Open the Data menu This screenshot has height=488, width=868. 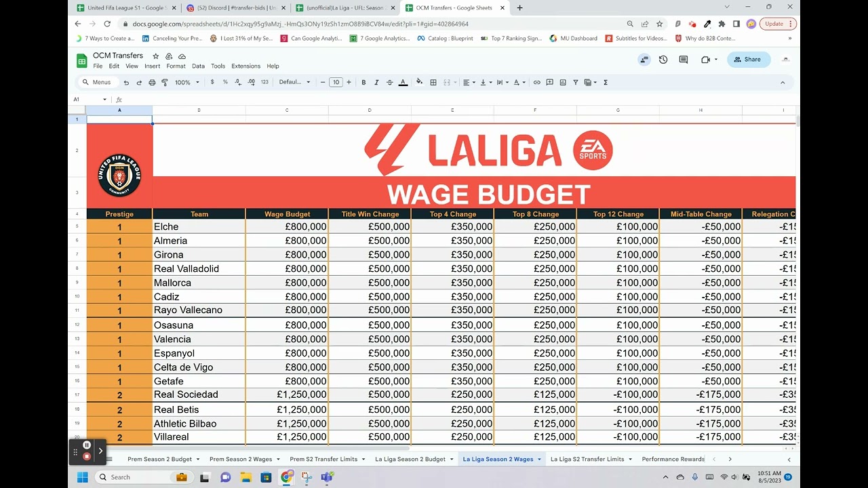click(198, 66)
